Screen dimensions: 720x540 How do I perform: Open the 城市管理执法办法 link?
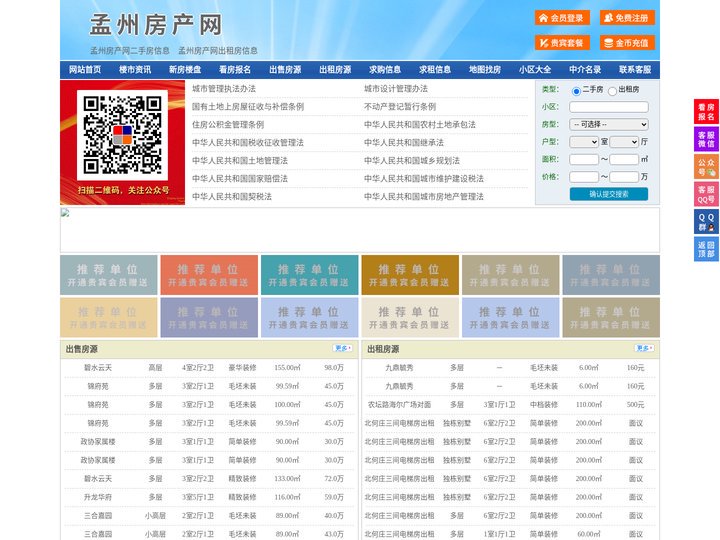pyautogui.click(x=224, y=89)
